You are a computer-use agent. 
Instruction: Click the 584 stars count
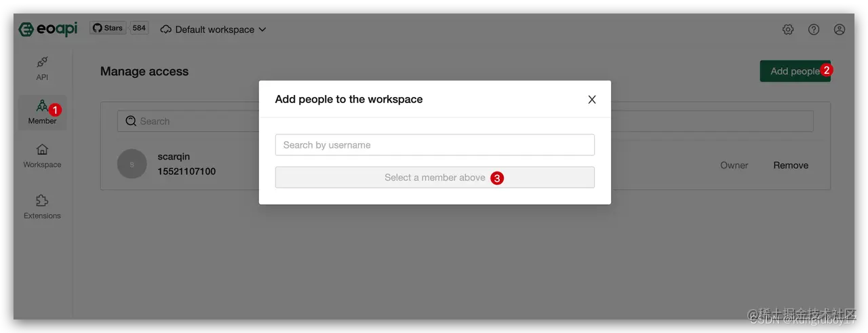pos(139,28)
